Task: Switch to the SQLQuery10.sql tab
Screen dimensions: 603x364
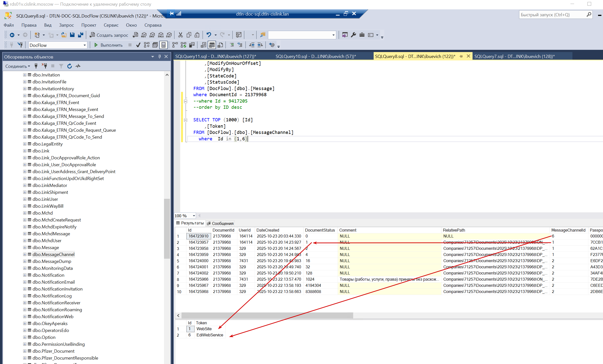Action: click(x=315, y=56)
